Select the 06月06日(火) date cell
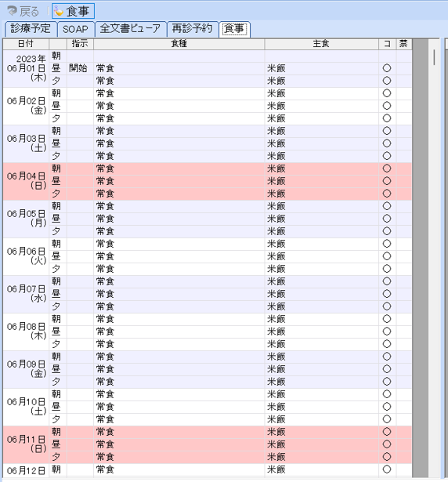Viewport: 448px width, 482px height. click(x=26, y=256)
